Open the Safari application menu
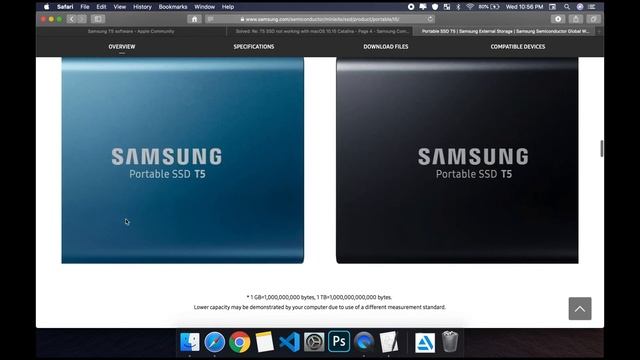 tap(65, 7)
